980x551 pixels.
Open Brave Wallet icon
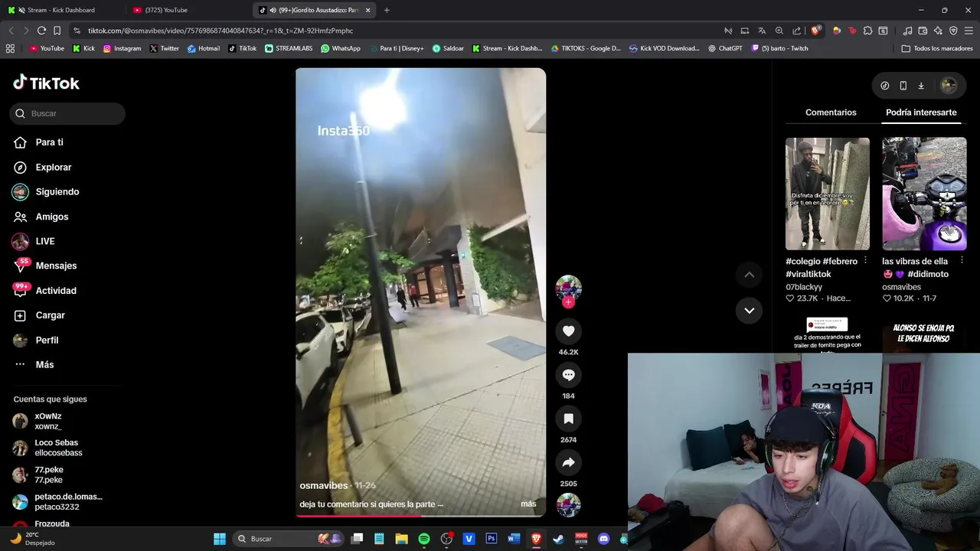(923, 31)
